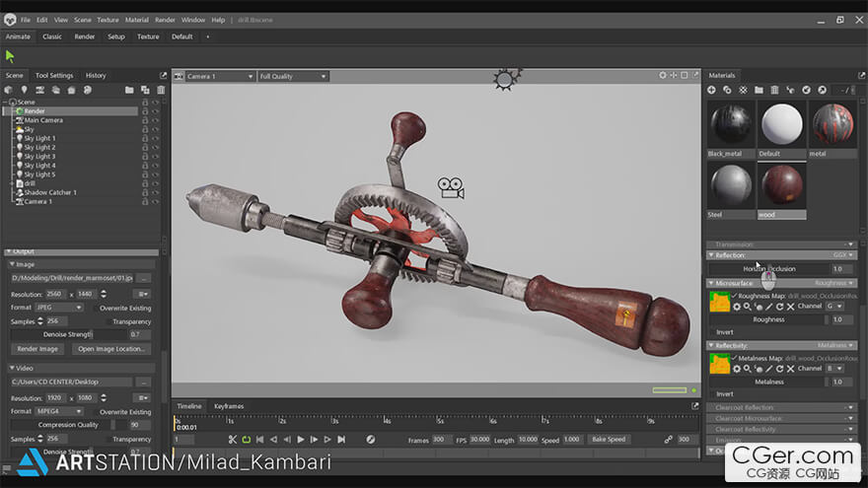The height and width of the screenshot is (488, 868).
Task: Step to previous frame
Action: 287,440
